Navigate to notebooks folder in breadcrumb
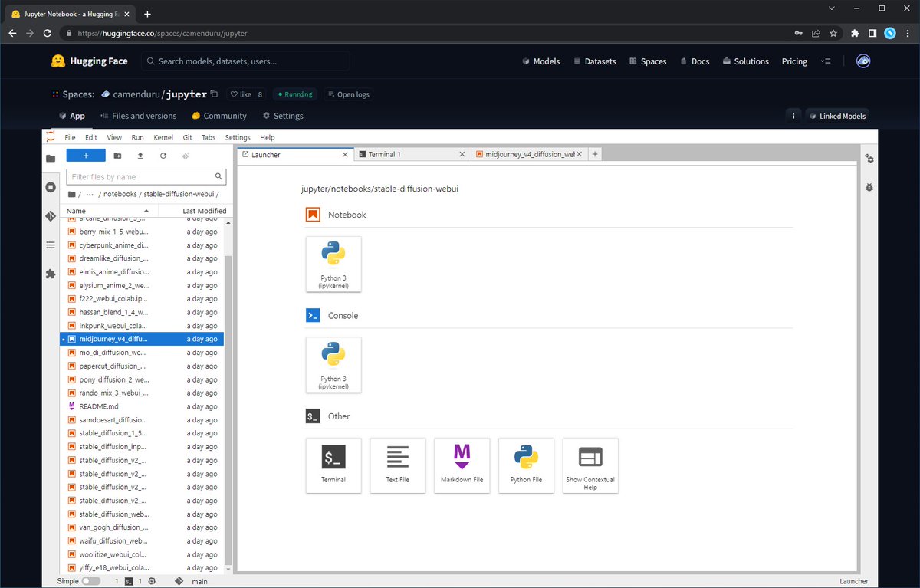 [x=120, y=195]
